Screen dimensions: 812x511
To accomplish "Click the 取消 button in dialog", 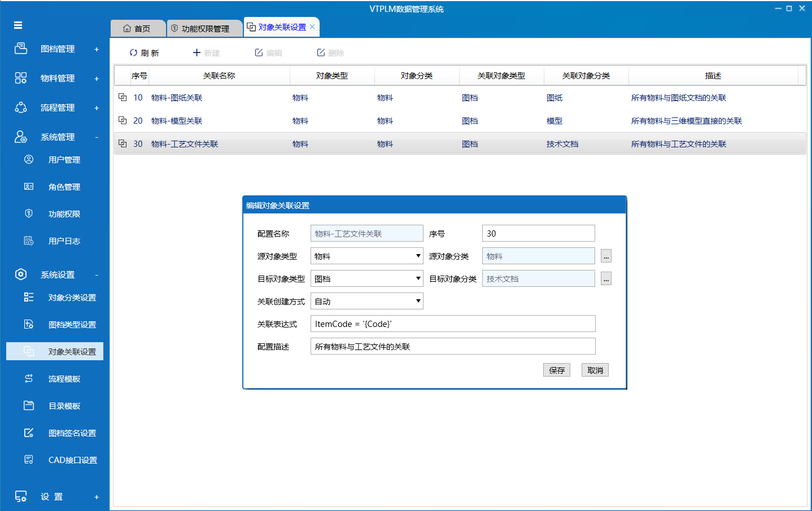I will pos(595,370).
